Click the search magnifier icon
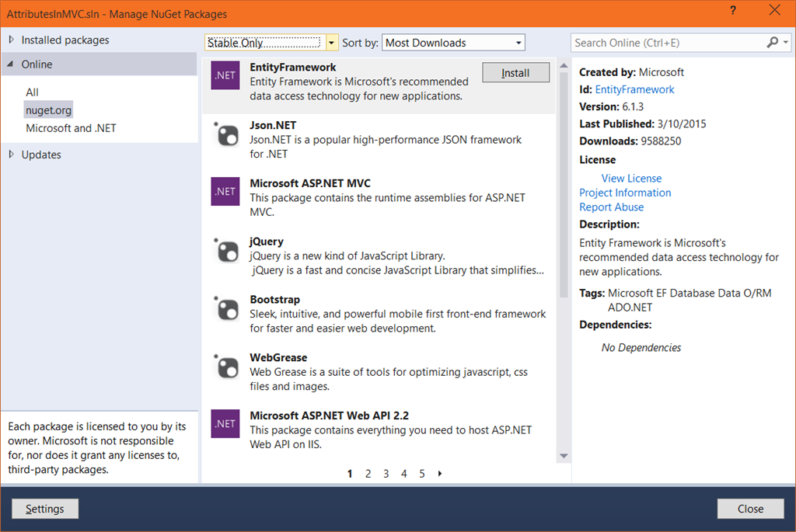This screenshot has width=796, height=532. (x=772, y=43)
